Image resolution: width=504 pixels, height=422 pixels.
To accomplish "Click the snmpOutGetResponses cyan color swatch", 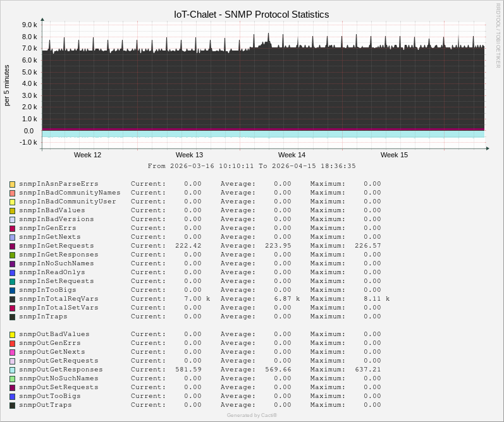I will tap(12, 370).
